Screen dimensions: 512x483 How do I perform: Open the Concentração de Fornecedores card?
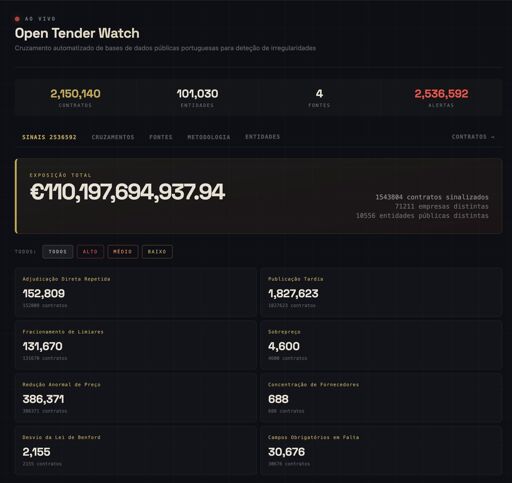pos(381,397)
